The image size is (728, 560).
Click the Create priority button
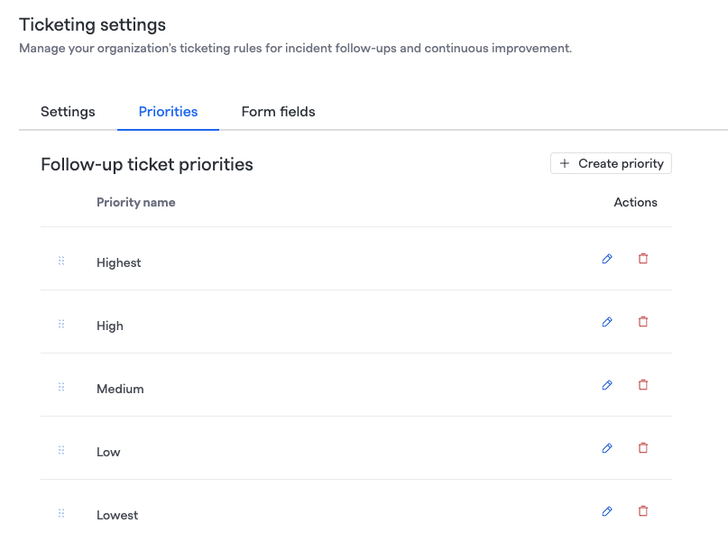[x=611, y=163]
